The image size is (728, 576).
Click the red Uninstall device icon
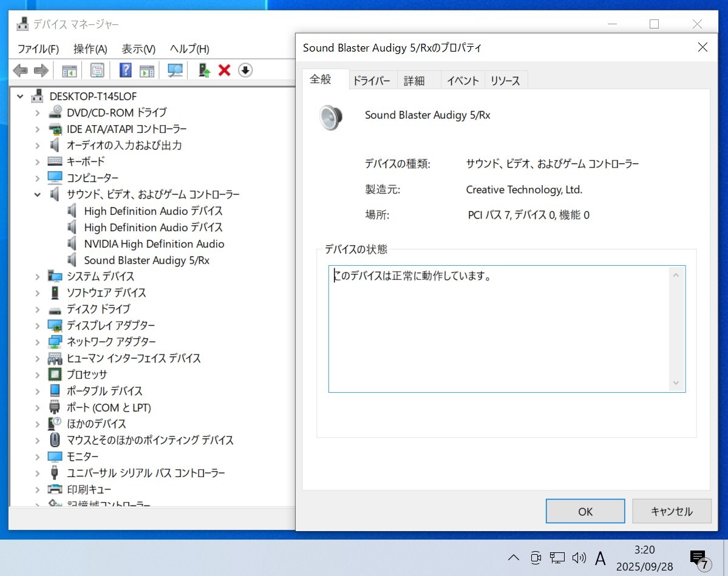point(224,70)
